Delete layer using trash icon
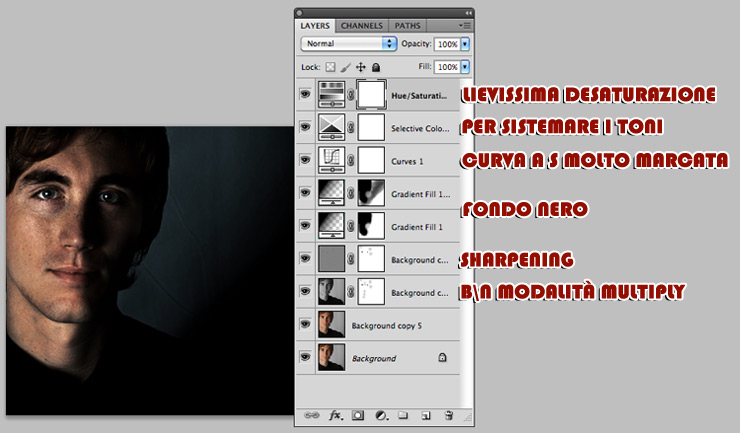740x433 pixels. [x=449, y=414]
